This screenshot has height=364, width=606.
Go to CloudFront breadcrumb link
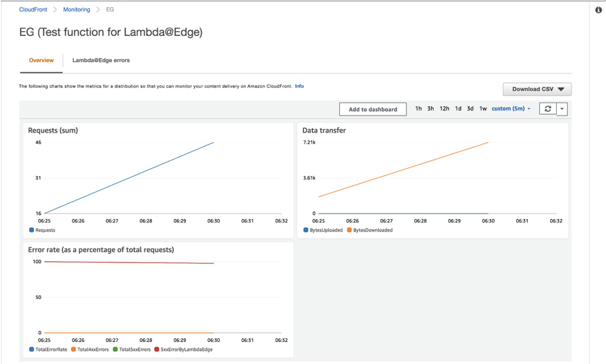33,10
